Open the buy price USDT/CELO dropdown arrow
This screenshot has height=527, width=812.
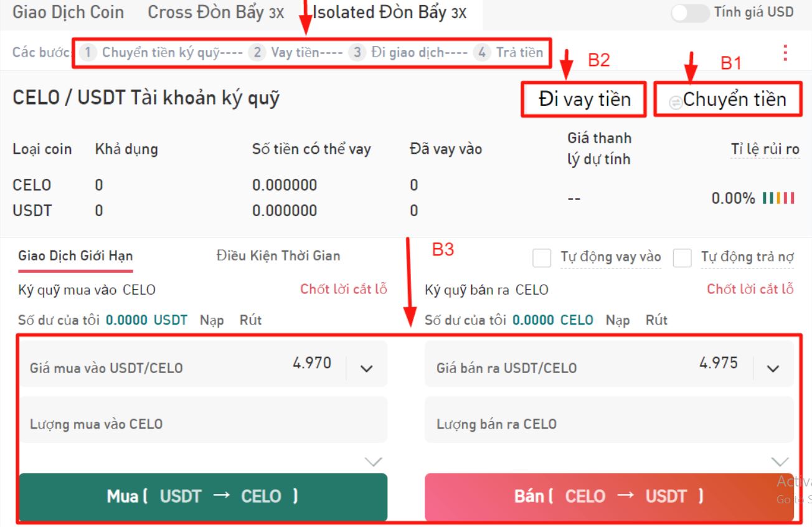[x=367, y=368]
